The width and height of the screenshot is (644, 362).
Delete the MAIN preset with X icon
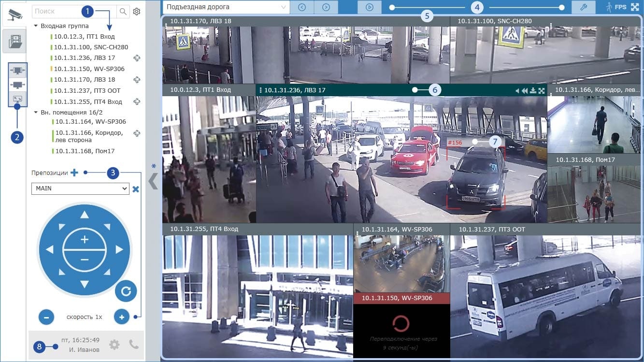[x=136, y=189]
